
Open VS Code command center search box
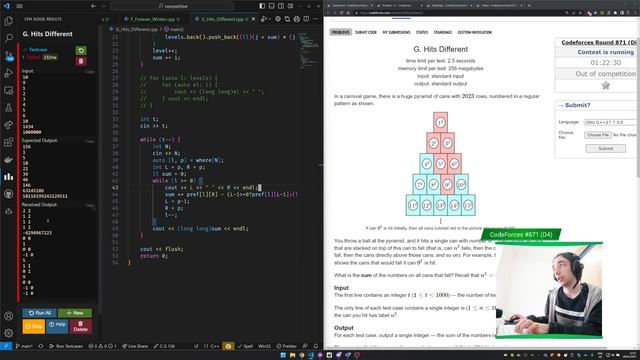(x=173, y=6)
